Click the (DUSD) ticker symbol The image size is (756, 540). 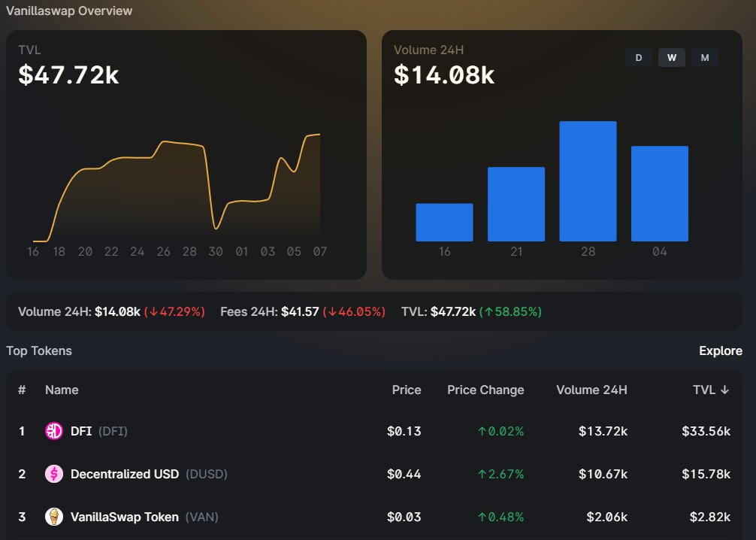(207, 474)
